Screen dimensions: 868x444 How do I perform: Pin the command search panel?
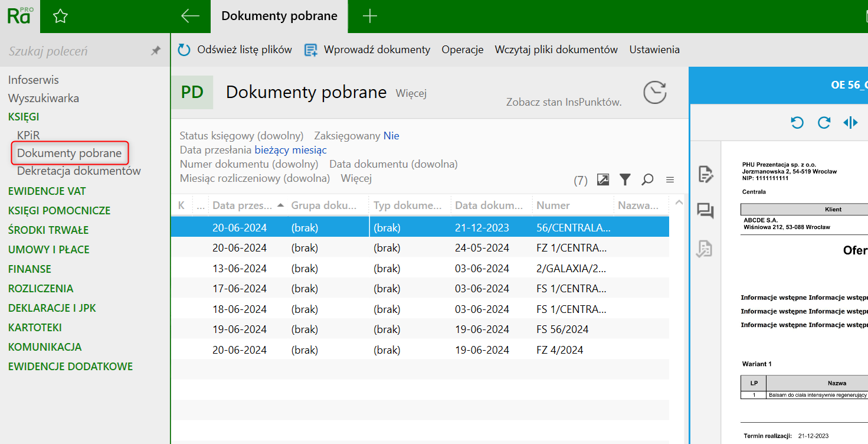(x=156, y=51)
